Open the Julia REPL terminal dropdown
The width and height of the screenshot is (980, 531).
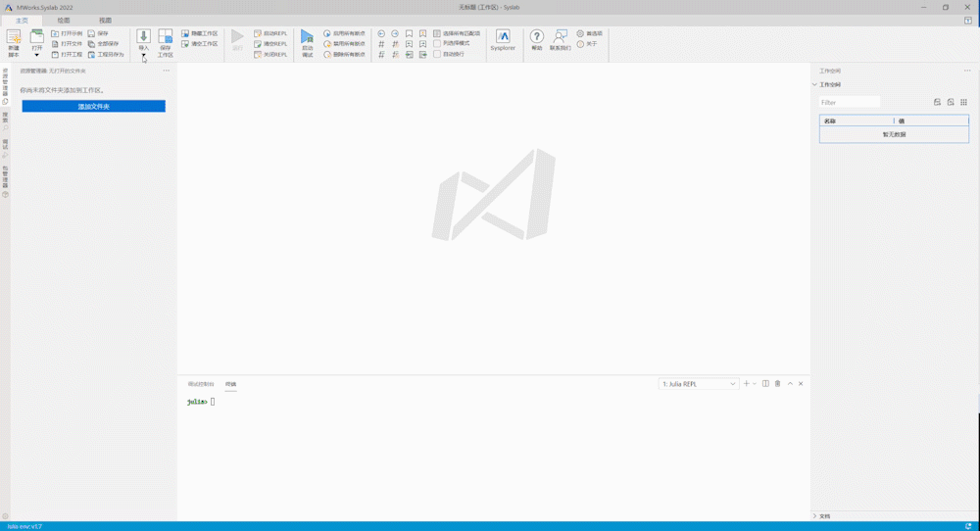tap(699, 384)
